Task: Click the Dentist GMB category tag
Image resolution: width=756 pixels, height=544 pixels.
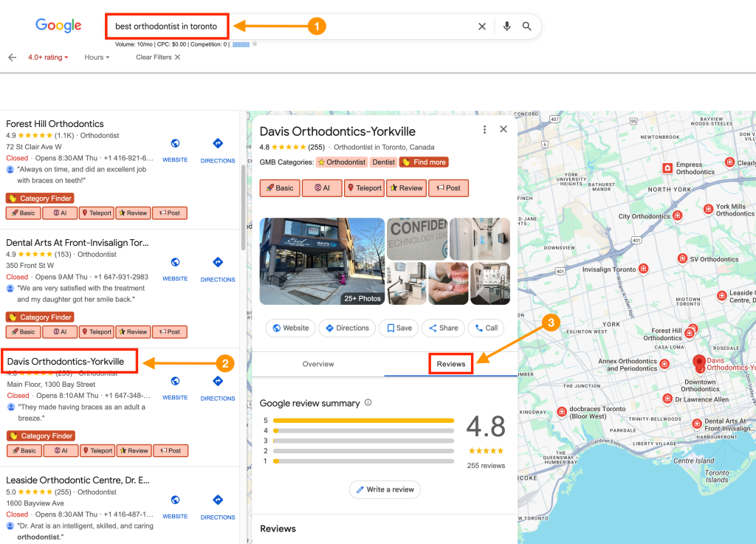Action: (x=383, y=162)
